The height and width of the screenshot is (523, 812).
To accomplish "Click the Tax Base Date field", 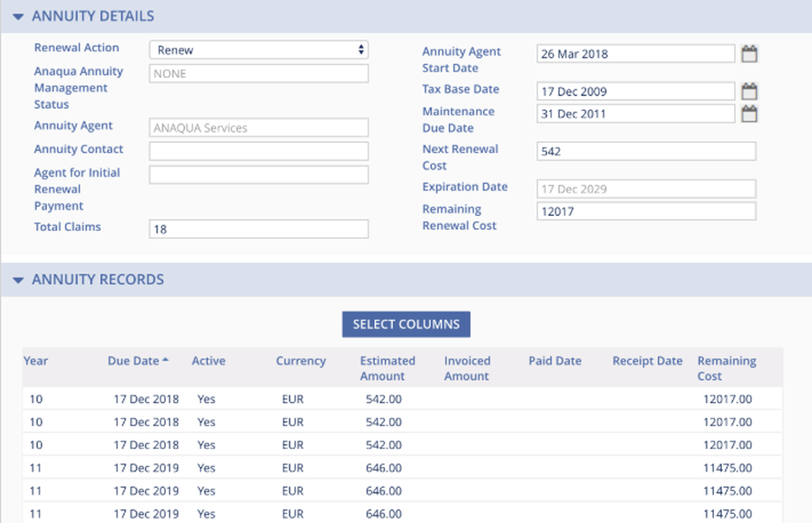I will coord(636,92).
